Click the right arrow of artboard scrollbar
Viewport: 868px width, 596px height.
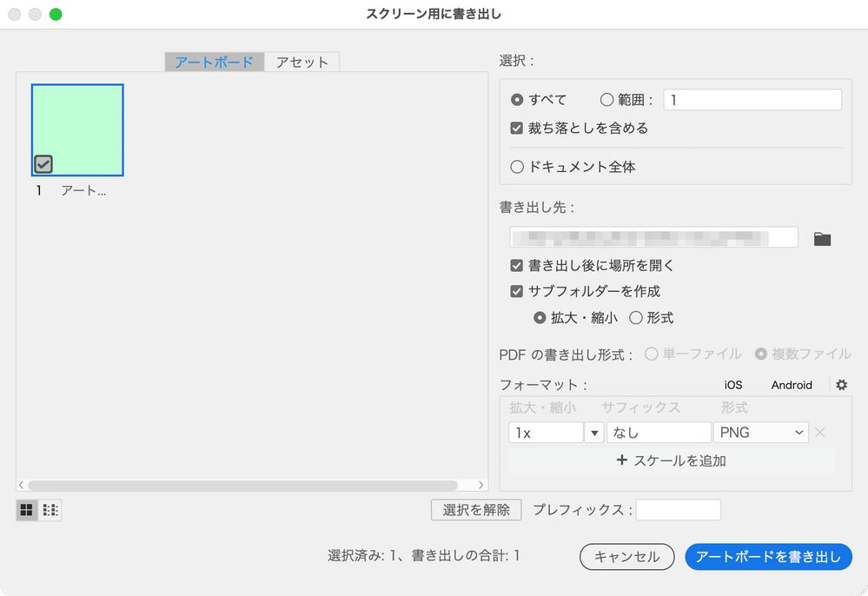[480, 485]
